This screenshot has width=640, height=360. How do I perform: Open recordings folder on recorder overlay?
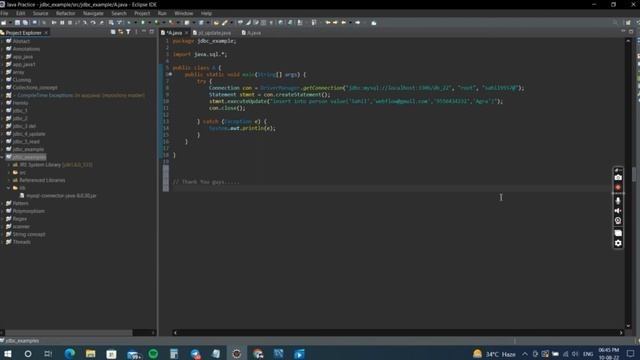tap(618, 233)
